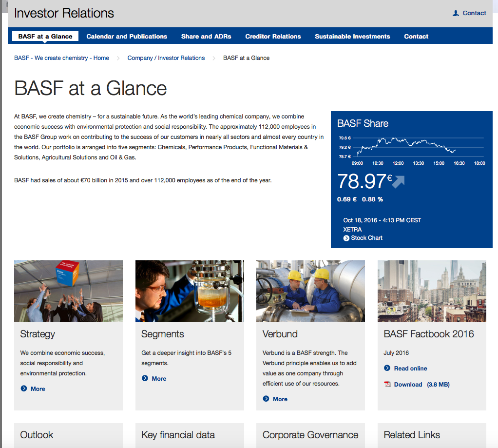Click the BASF share intraday price chart
Screen dimensions: 498x448
click(412, 150)
